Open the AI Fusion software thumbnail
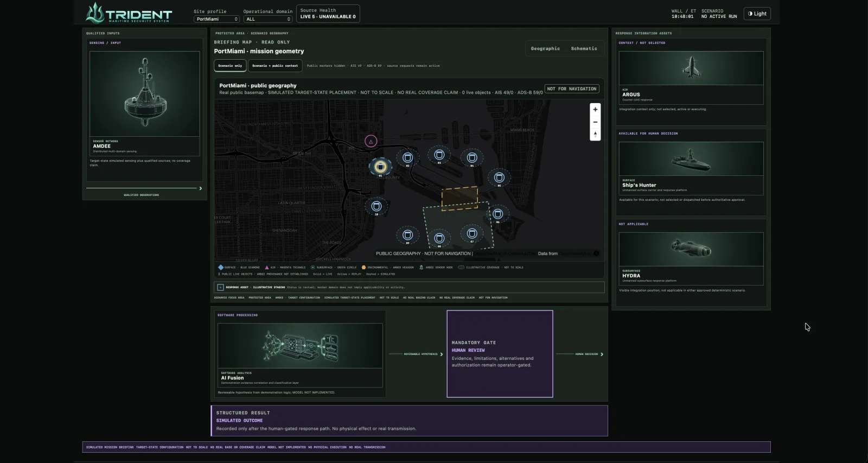Viewport: 868px width, 463px height. click(300, 346)
